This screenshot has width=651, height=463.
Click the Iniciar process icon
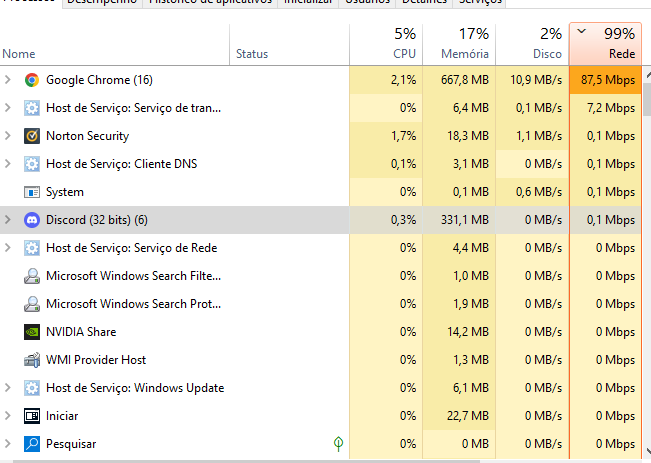[x=32, y=416]
